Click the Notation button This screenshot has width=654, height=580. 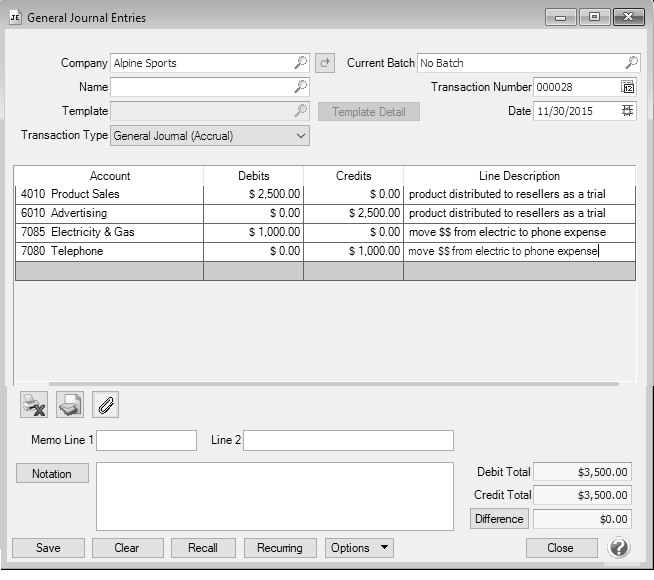tap(52, 474)
